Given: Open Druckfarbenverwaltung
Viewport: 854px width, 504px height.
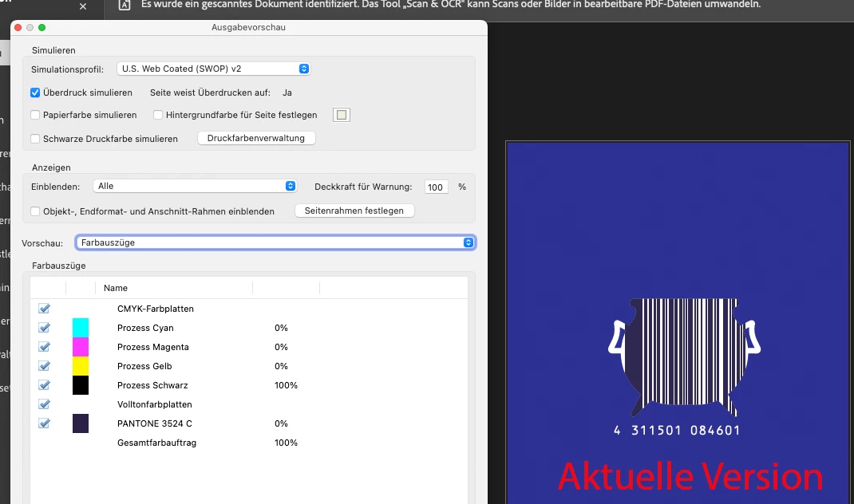Looking at the screenshot, I should point(256,138).
